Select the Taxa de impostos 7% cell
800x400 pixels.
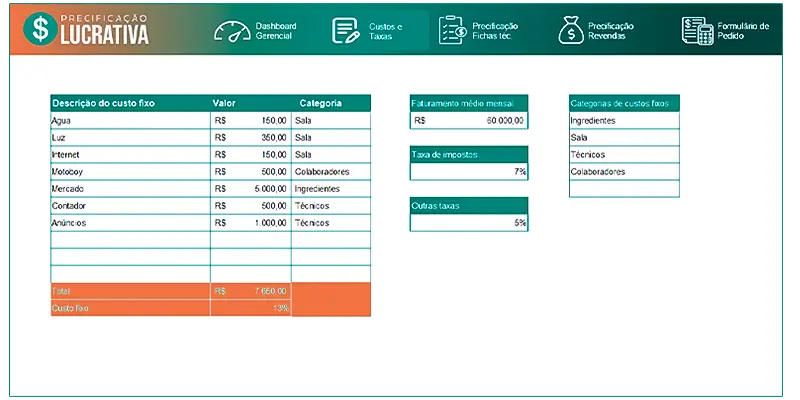(468, 172)
